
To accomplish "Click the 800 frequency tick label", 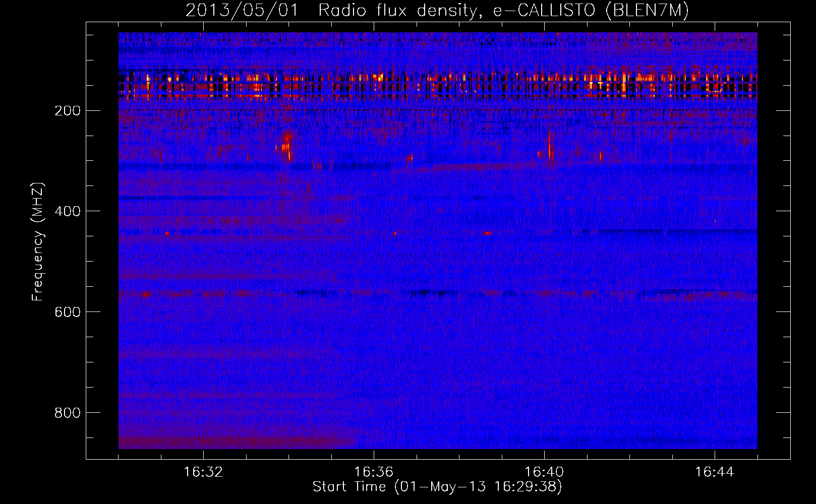I will pos(67,413).
